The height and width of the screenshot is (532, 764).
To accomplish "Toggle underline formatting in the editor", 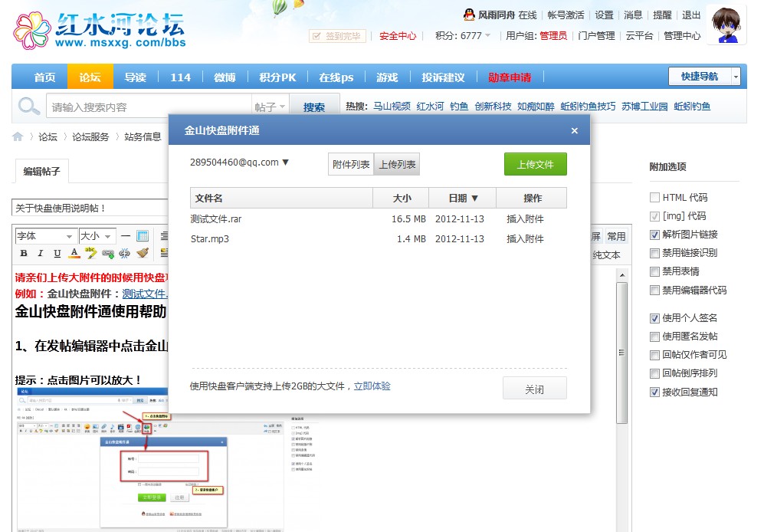I will [x=57, y=253].
